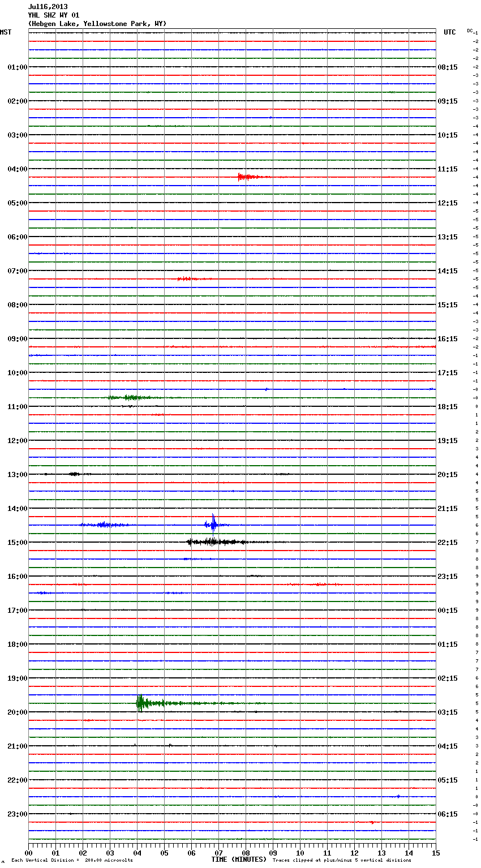481x868 pixels.
Task: Click the station code "YHL SHZ WY 01"
Action: pyautogui.click(x=54, y=15)
